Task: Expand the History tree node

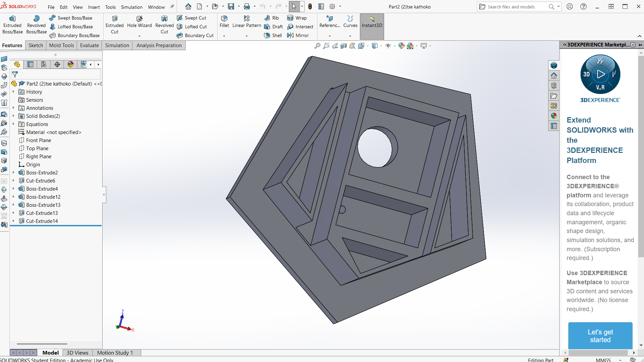Action: point(13,92)
